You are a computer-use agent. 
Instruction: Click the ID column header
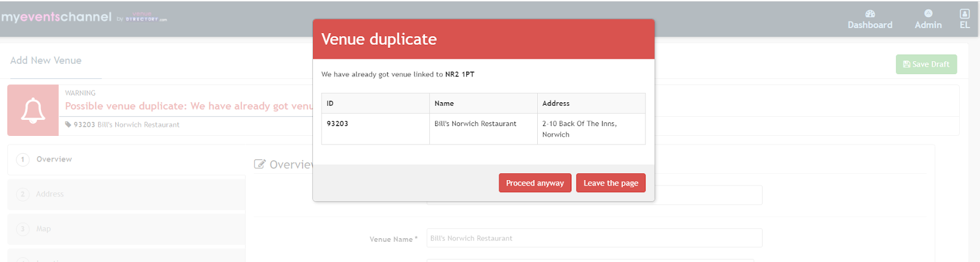point(375,103)
